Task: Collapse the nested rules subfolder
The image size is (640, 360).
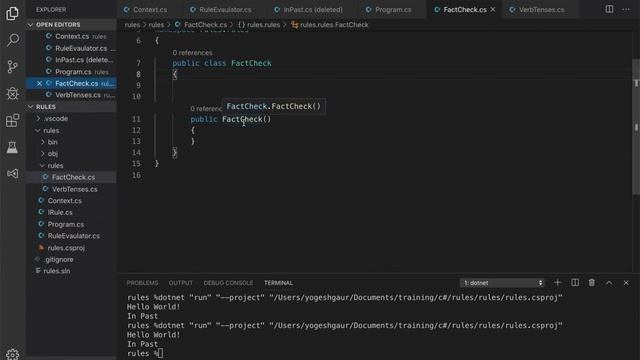Action: pyautogui.click(x=71, y=166)
